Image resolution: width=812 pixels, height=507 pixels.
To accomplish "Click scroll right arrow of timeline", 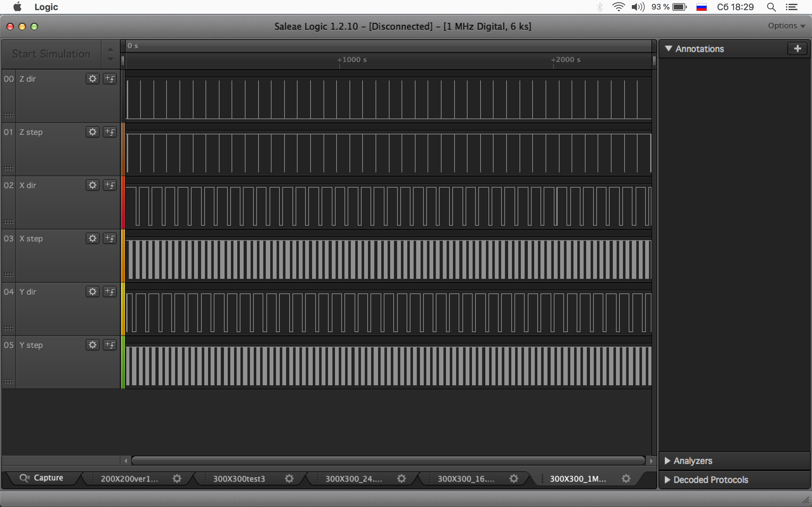I will (x=651, y=461).
